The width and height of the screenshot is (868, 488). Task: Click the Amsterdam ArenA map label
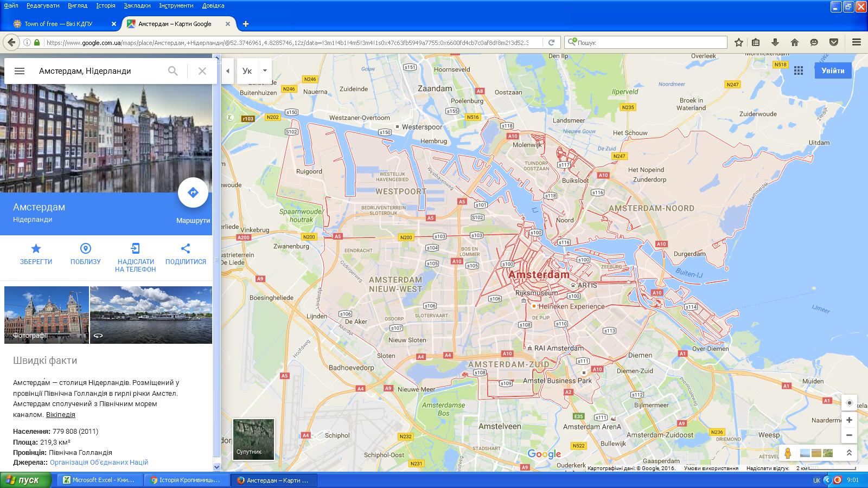(x=591, y=427)
